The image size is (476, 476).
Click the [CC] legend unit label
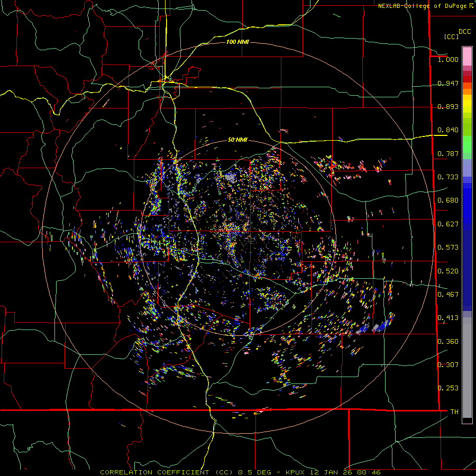(x=451, y=37)
